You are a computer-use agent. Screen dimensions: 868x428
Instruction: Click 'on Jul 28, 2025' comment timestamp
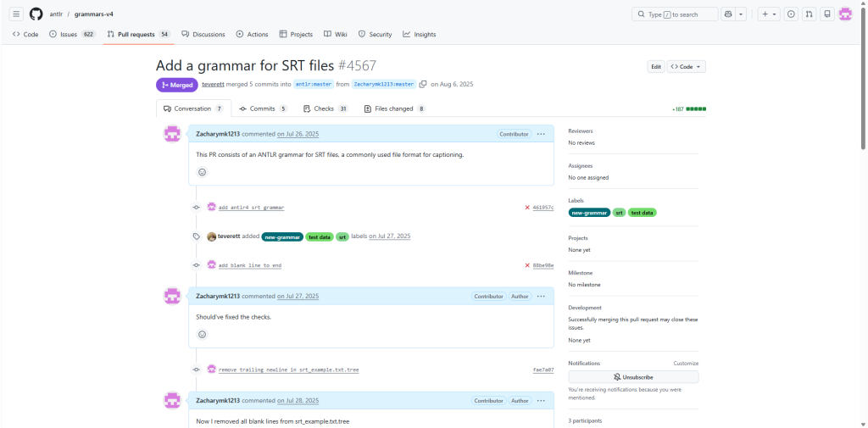point(298,400)
